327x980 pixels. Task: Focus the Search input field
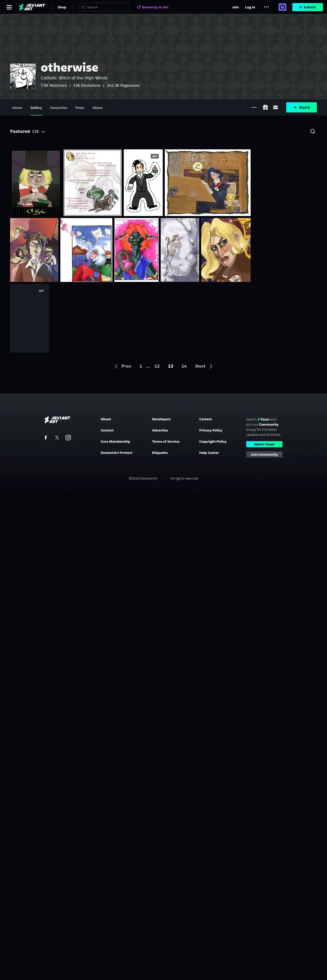(x=104, y=7)
